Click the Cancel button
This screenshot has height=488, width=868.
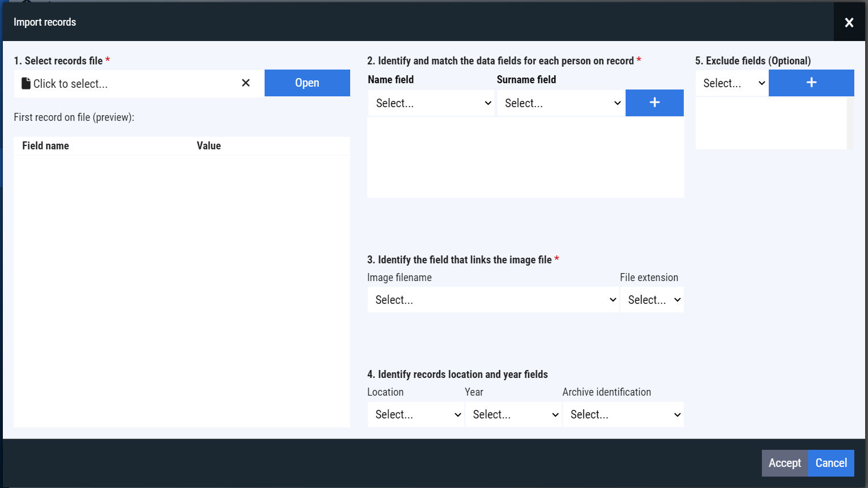pos(831,463)
